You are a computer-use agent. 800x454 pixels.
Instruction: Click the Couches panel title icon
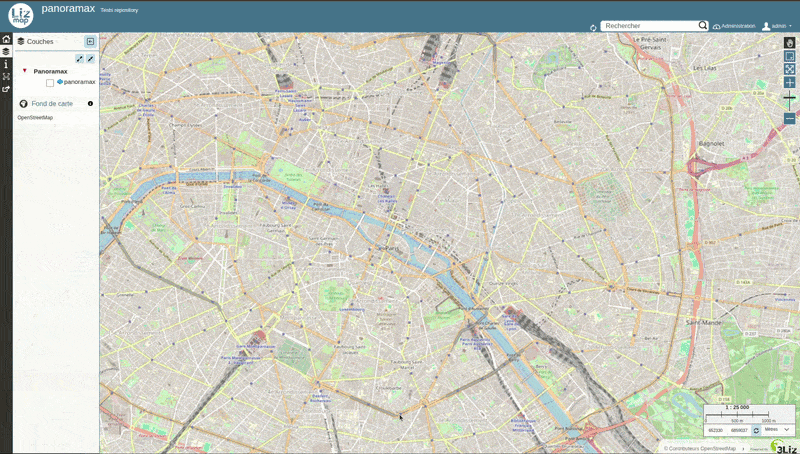point(21,41)
